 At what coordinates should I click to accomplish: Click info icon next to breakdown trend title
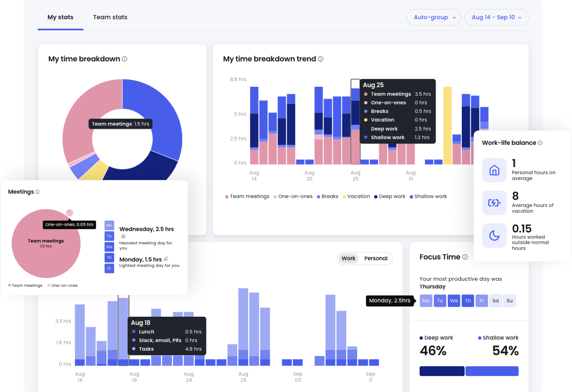[x=321, y=59]
